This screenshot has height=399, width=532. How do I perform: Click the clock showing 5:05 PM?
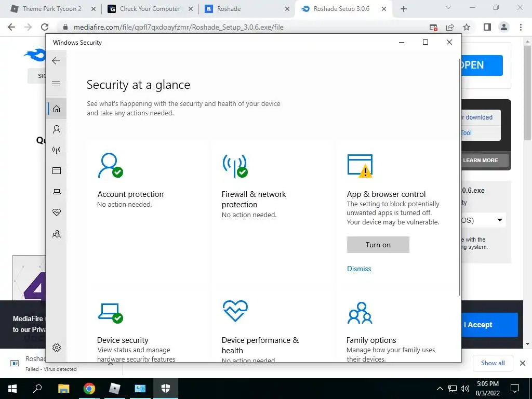pos(487,384)
